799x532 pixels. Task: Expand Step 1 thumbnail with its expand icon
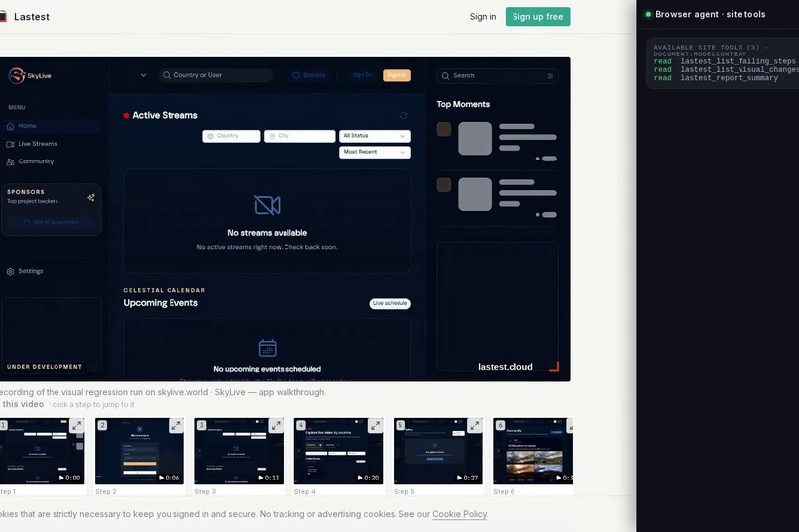click(x=77, y=426)
